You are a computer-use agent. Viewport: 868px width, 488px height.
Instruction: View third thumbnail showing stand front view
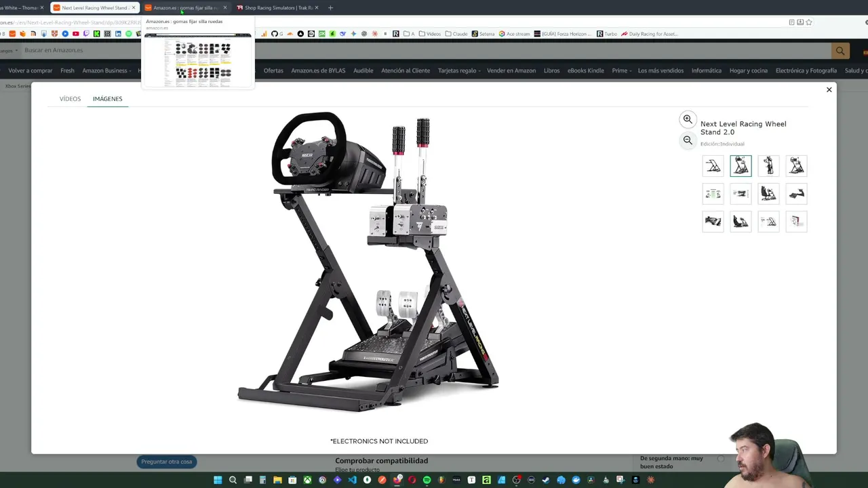[x=768, y=165]
